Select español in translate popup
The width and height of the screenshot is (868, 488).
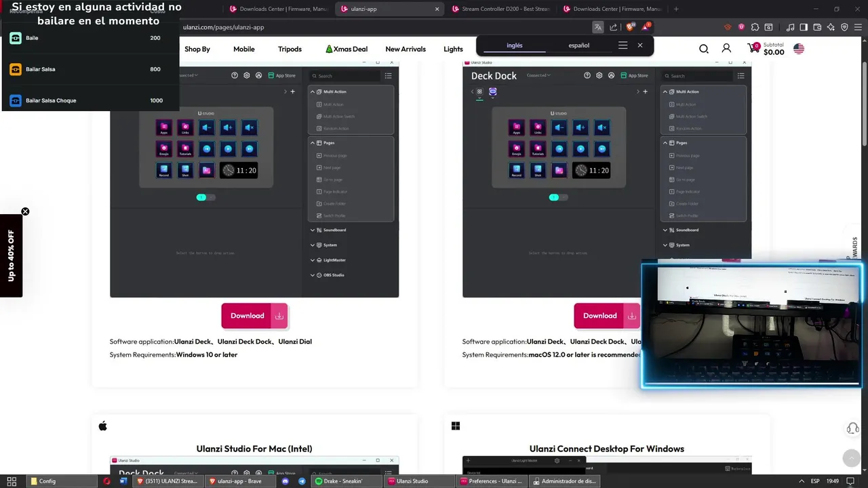[x=578, y=45]
